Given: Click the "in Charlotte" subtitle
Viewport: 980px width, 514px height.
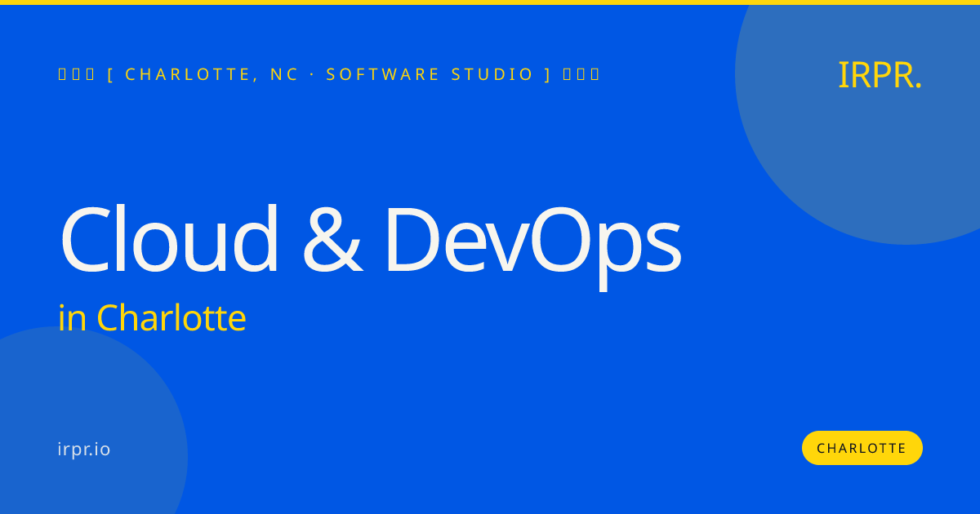Looking at the screenshot, I should point(152,318).
